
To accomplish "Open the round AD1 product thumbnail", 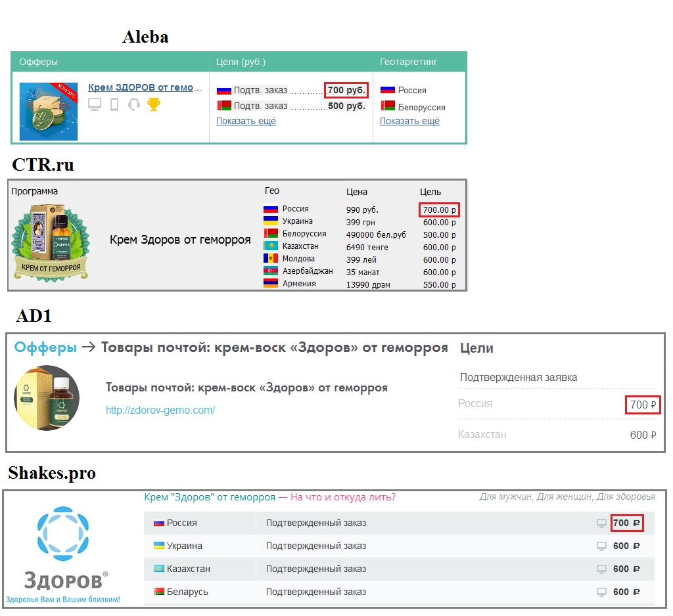I will click(47, 398).
